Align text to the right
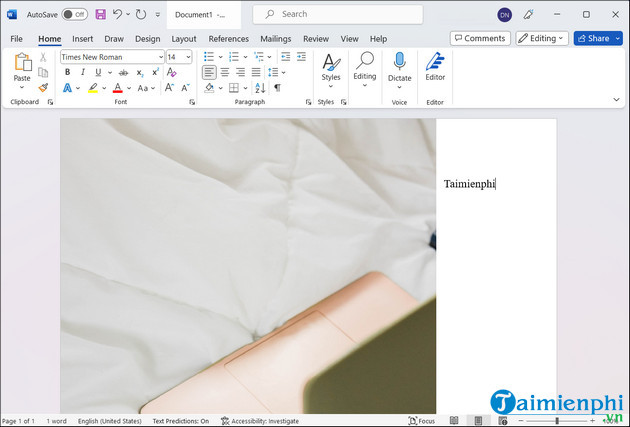 [x=240, y=72]
